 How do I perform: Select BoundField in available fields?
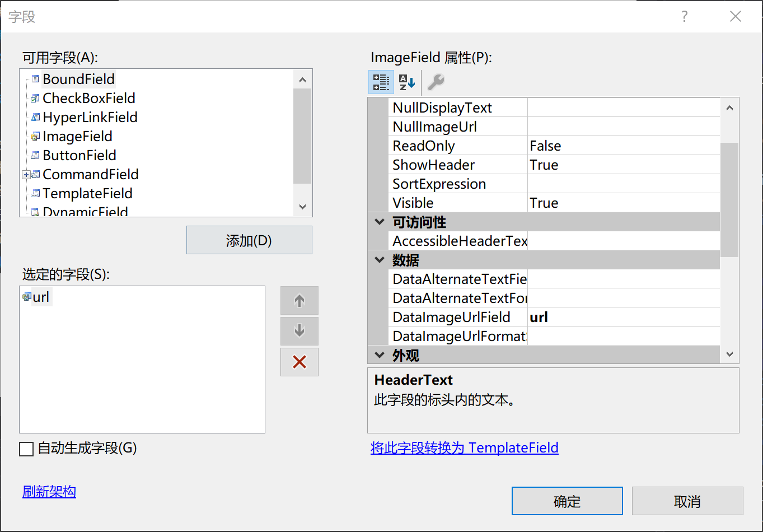coord(78,79)
